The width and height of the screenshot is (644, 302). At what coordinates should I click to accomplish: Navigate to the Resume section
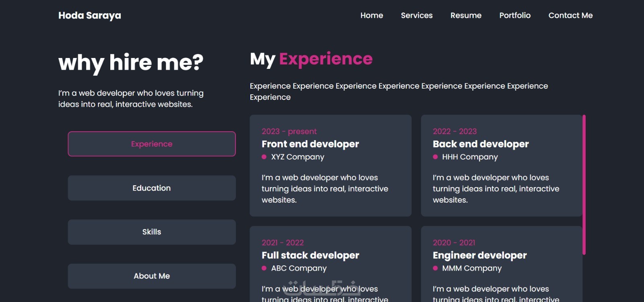click(466, 15)
